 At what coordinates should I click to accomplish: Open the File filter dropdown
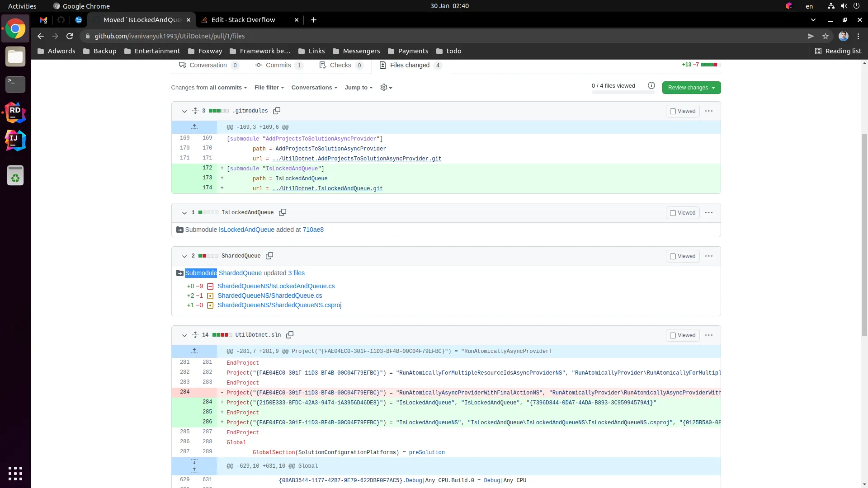pos(269,88)
